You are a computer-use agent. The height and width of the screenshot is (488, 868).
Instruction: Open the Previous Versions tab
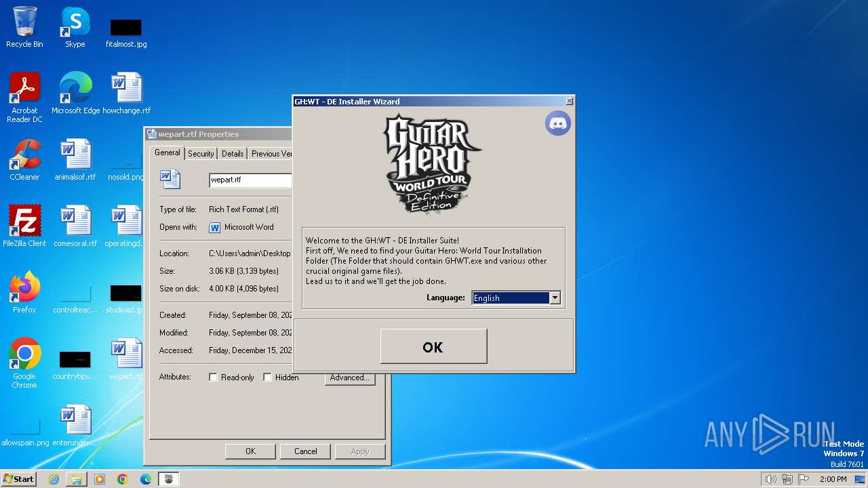pyautogui.click(x=271, y=154)
